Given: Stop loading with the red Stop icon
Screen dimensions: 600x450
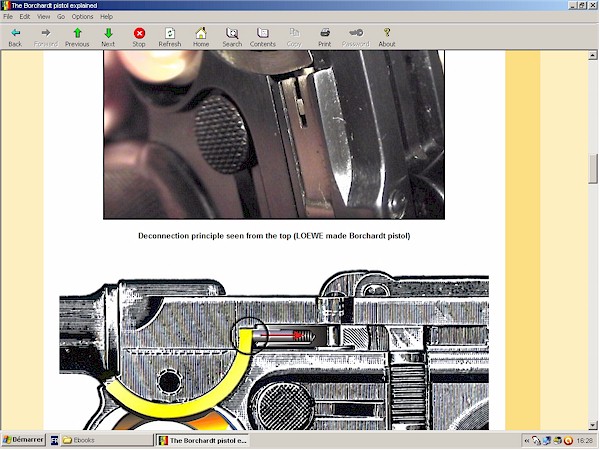Looking at the screenshot, I should click(x=139, y=38).
